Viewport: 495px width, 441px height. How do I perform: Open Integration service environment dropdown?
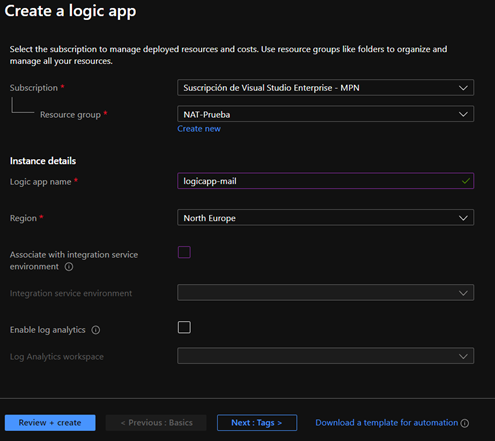coord(325,293)
